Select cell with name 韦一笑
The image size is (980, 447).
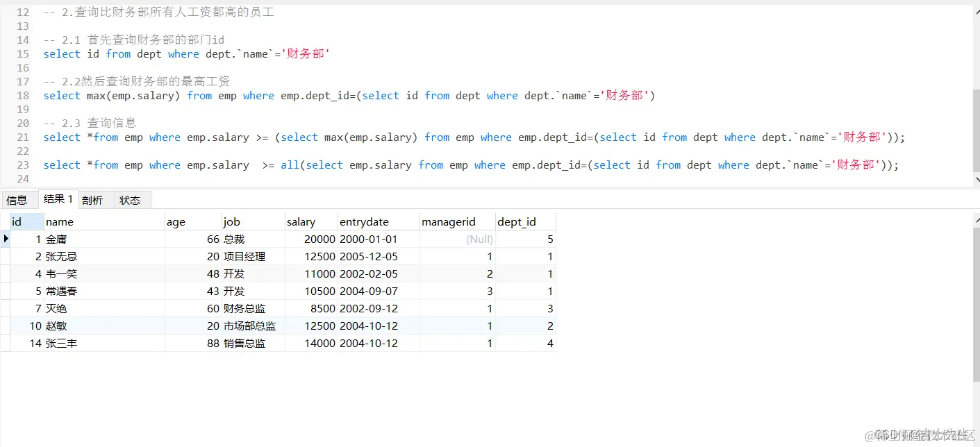[x=104, y=273]
